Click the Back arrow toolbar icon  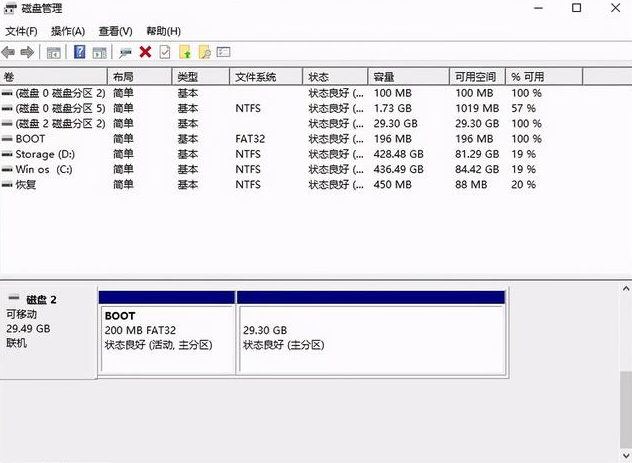[x=8, y=52]
